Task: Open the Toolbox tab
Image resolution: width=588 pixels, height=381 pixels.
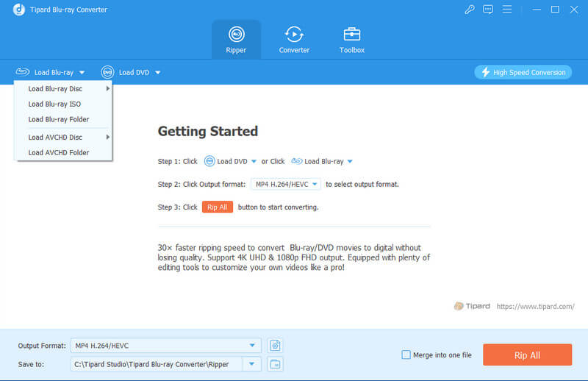Action: 352,40
